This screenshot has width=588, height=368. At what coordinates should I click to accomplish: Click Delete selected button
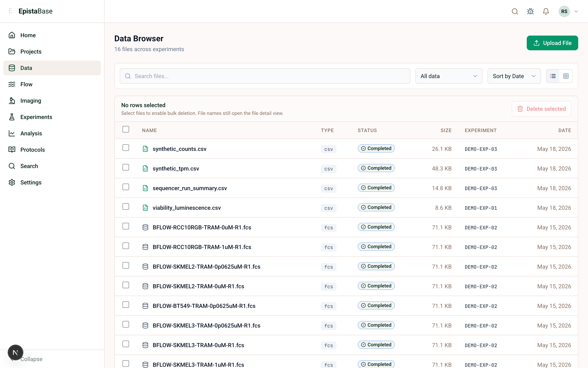541,109
